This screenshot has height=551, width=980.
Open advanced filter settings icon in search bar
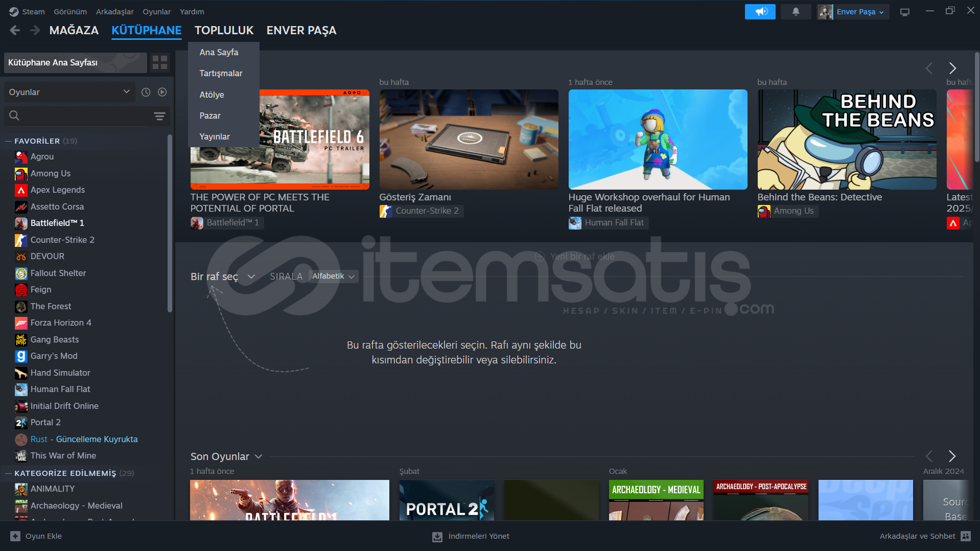click(159, 116)
